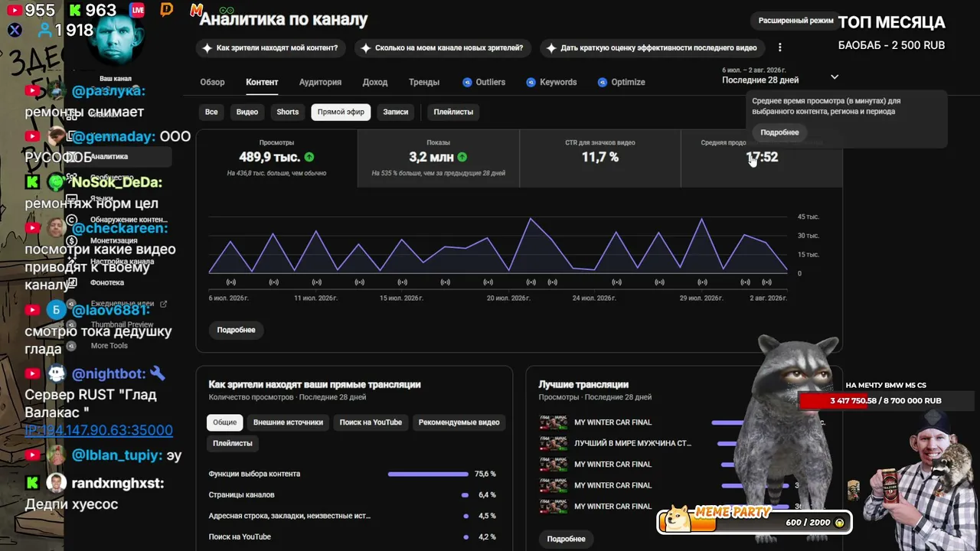
Task: Filter content by Видео
Action: [247, 112]
